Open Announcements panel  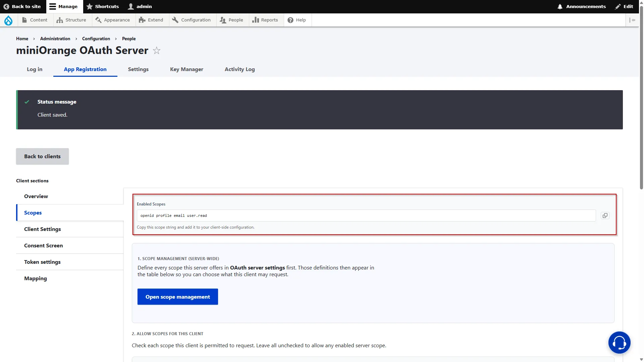point(582,6)
